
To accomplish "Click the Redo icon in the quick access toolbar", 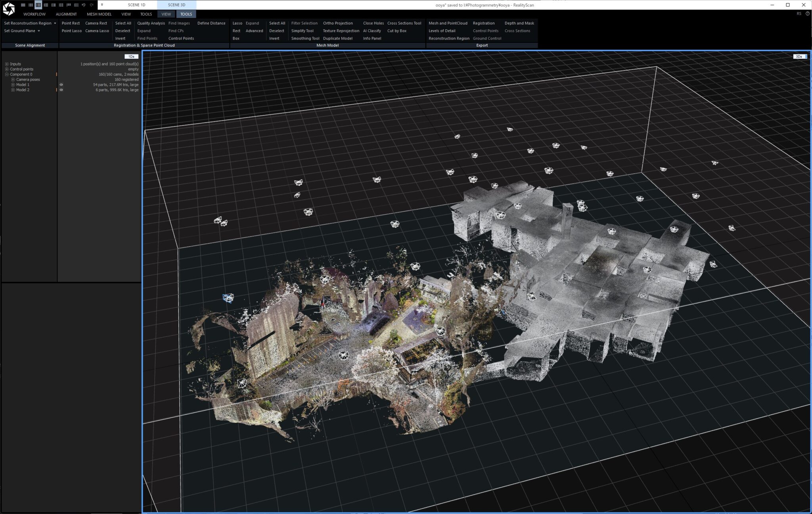I will click(91, 5).
